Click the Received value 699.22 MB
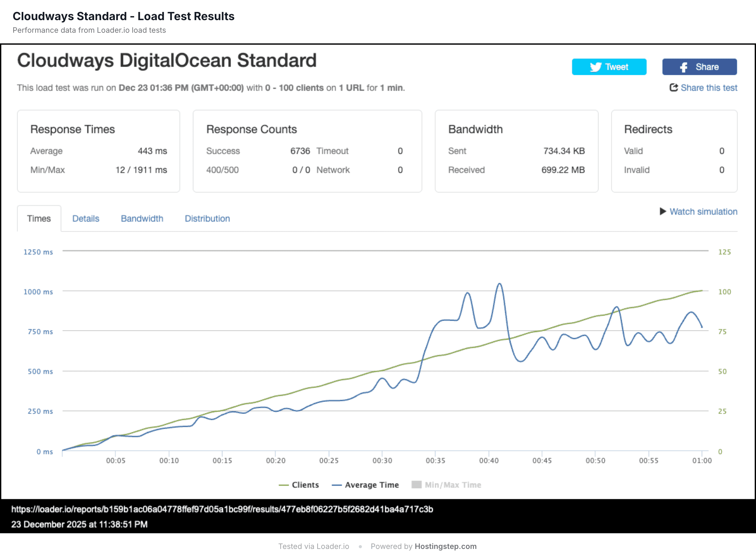 (563, 170)
